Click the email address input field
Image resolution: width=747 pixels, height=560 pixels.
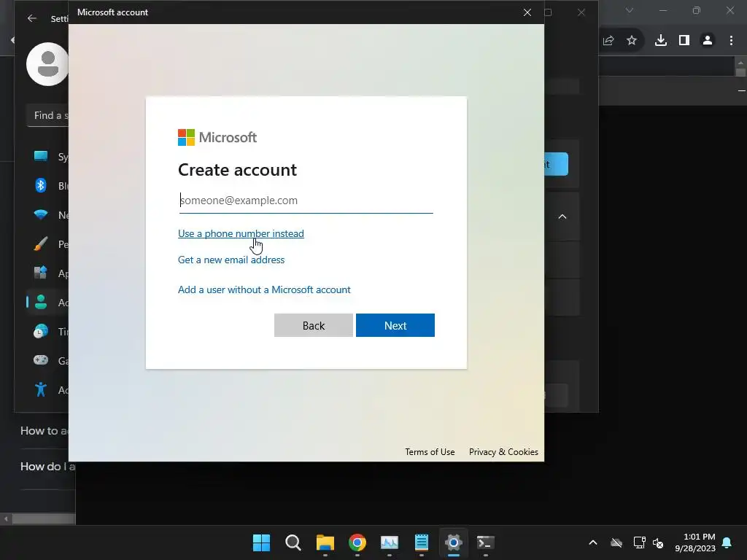pos(306,201)
